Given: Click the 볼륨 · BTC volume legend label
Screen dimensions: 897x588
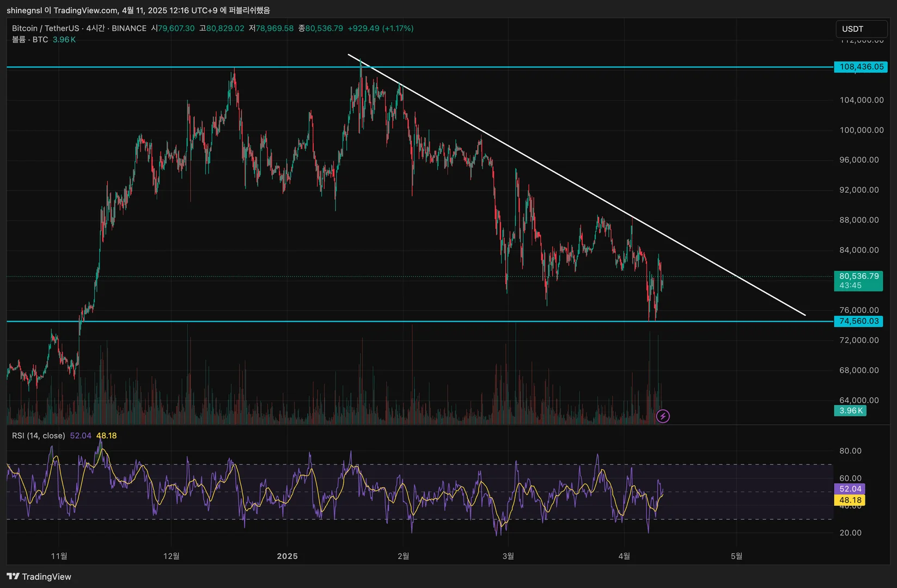Looking at the screenshot, I should click(30, 40).
